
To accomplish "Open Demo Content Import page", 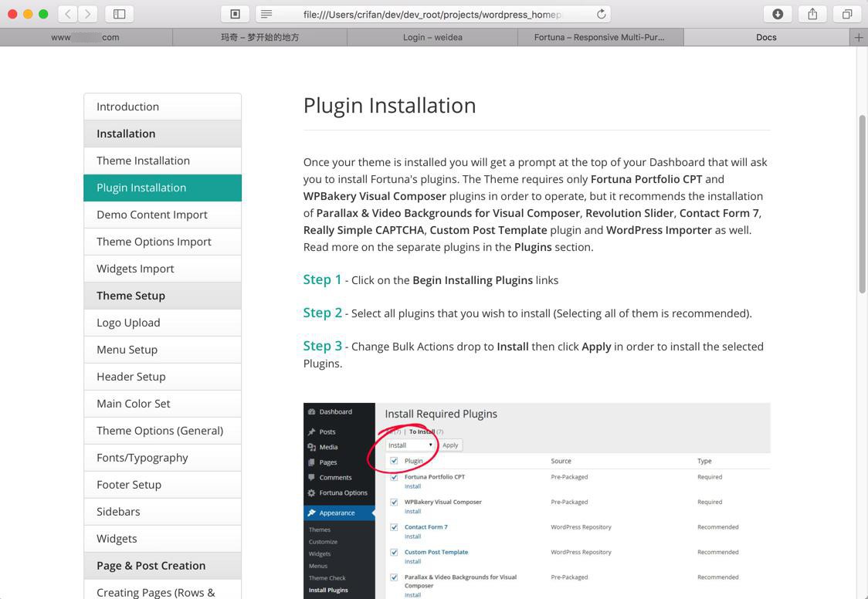I will (x=162, y=215).
